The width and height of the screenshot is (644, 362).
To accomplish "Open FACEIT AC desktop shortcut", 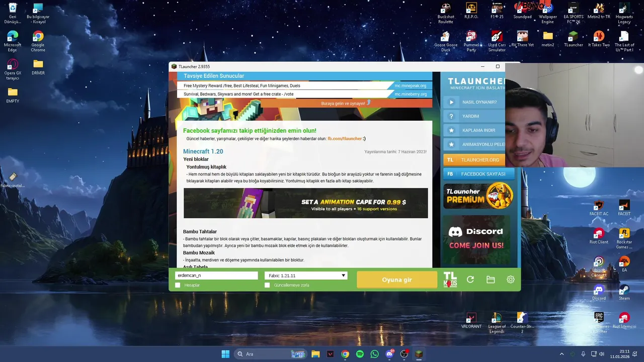I will (599, 208).
